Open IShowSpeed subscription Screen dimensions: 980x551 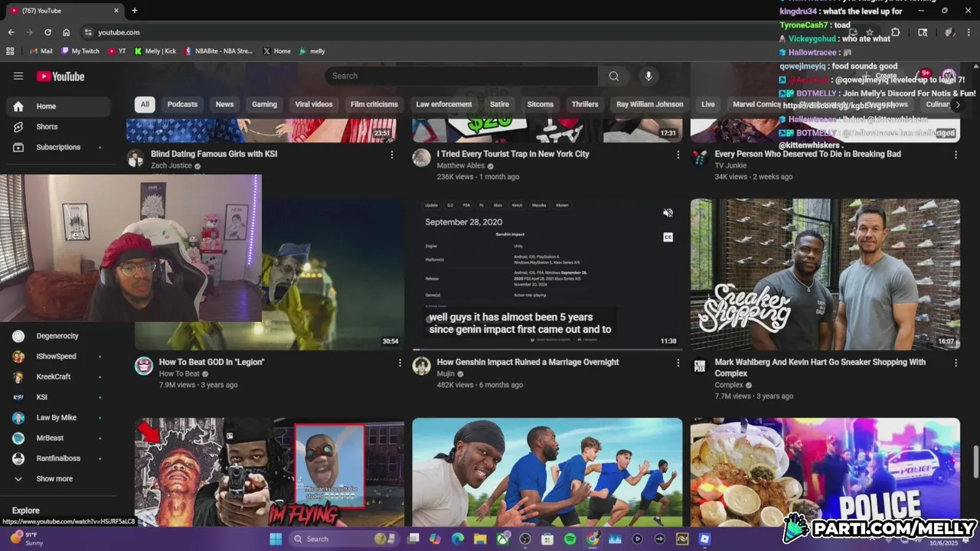point(57,357)
